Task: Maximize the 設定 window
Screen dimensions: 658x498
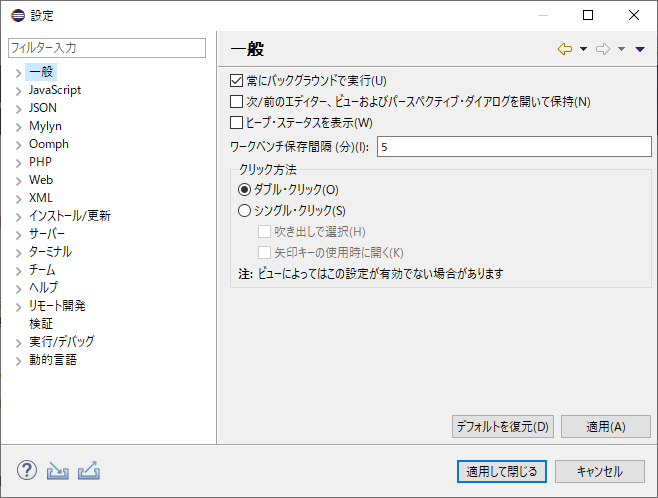Action: pyautogui.click(x=588, y=16)
